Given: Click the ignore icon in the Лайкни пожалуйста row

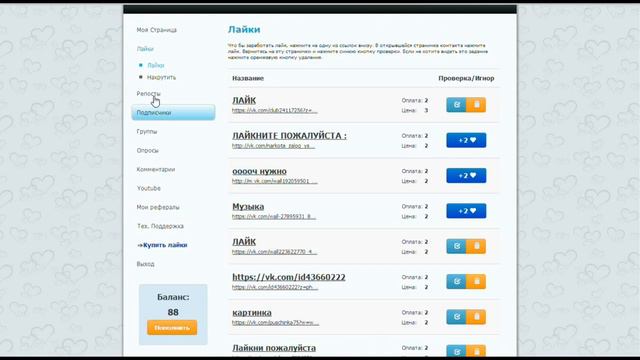Looking at the screenshot, I should click(476, 351).
